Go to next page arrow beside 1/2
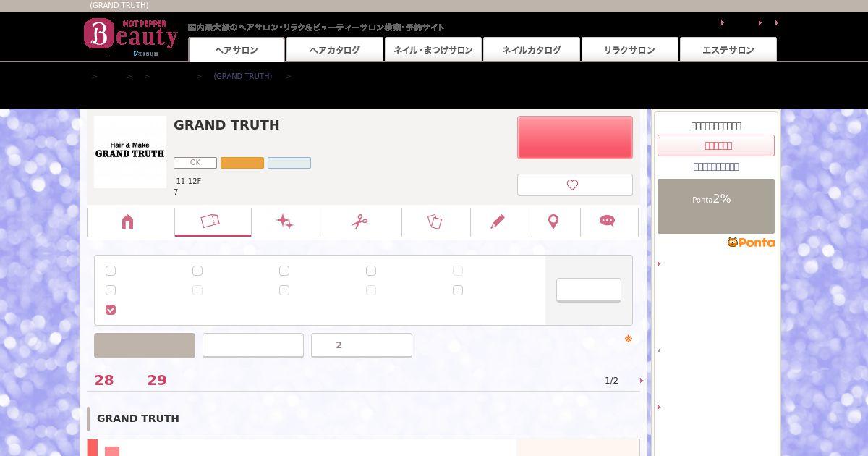Image resolution: width=868 pixels, height=456 pixels. pyautogui.click(x=641, y=381)
